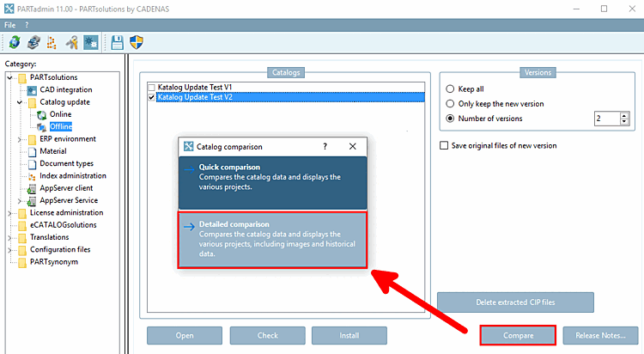Select the Index administration tree item
The height and width of the screenshot is (354, 644).
pyautogui.click(x=73, y=176)
